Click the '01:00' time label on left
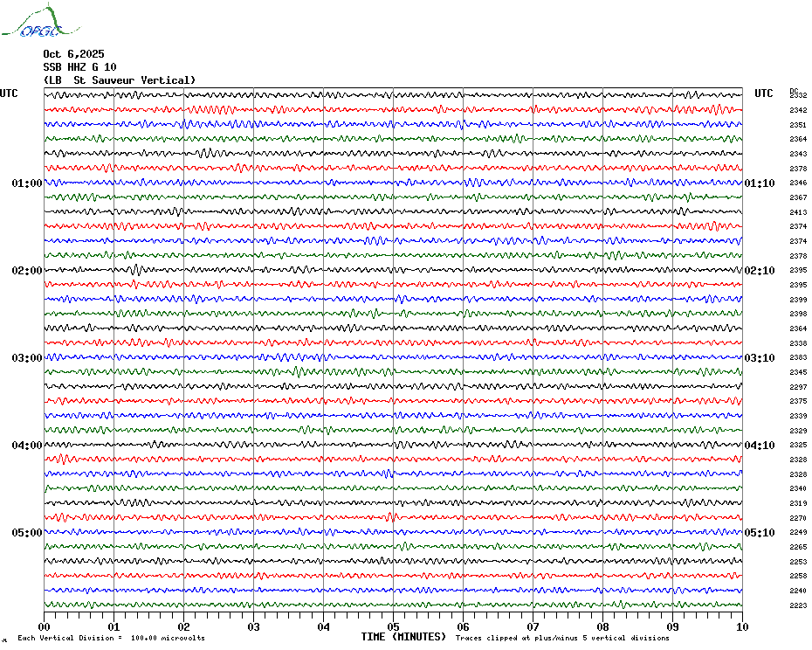The height and width of the screenshot is (650, 812). pyautogui.click(x=27, y=183)
